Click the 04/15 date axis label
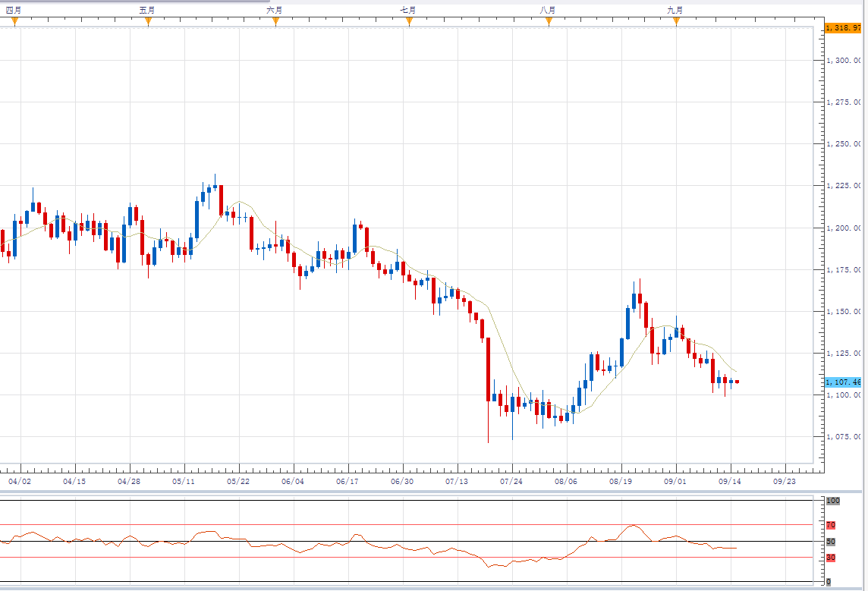 [x=74, y=482]
